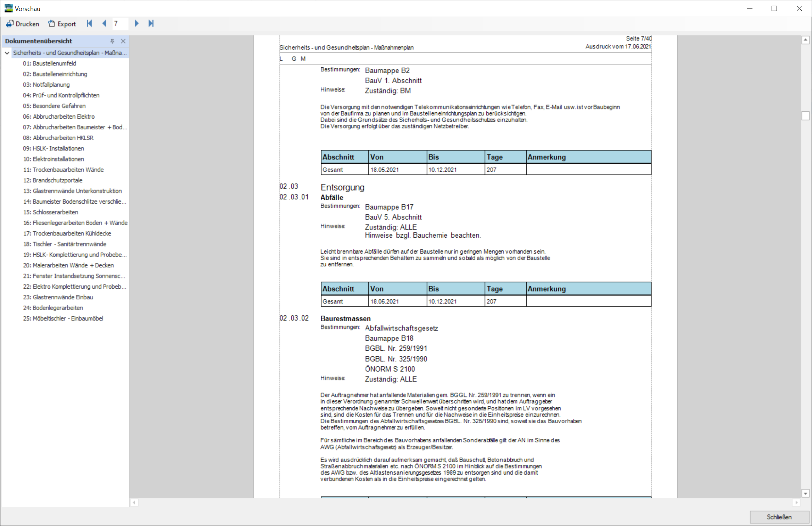This screenshot has height=526, width=812.
Task: Select 24: Bodenlegerarbeiten
Action: 53,308
